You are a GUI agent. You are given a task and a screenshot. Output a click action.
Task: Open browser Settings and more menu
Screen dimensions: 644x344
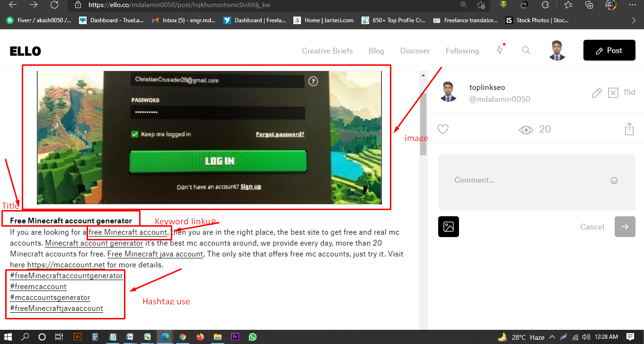[633, 5]
